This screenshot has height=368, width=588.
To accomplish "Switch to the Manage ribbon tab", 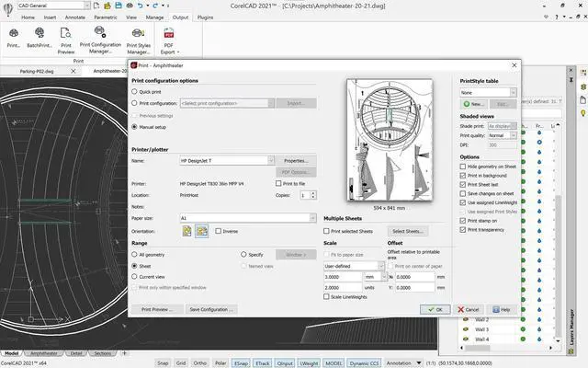I will [154, 17].
